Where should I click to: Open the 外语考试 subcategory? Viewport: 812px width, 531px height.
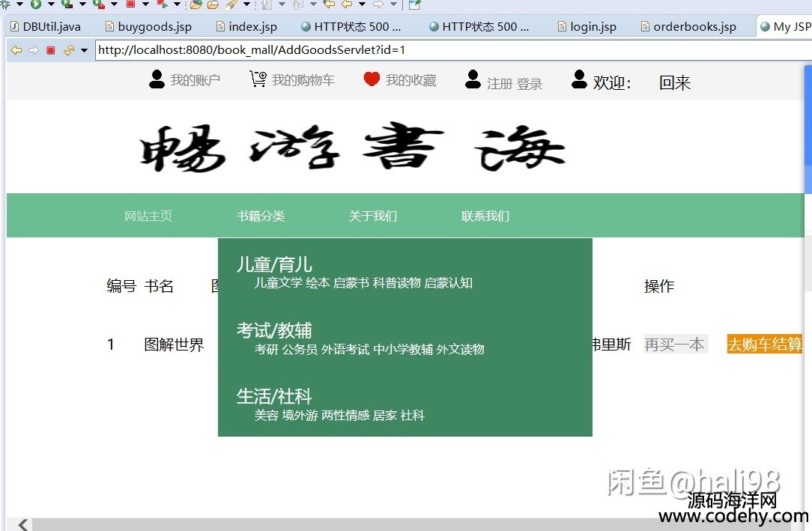[x=345, y=349]
